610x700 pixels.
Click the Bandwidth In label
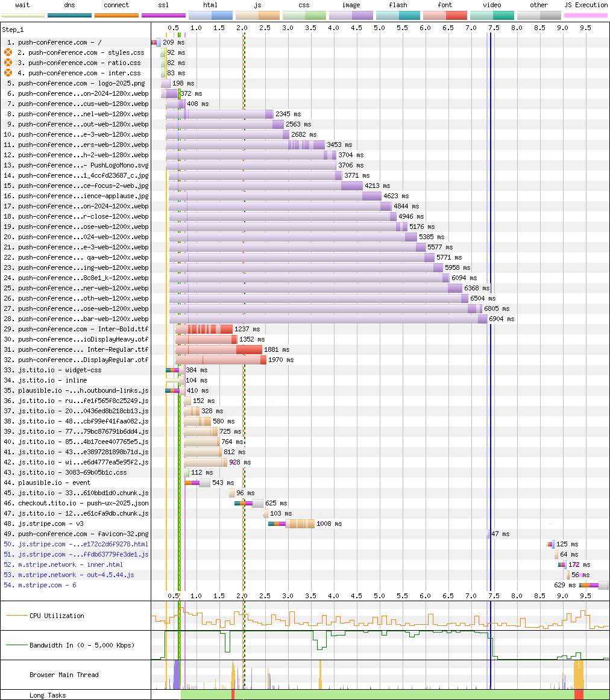coord(82,646)
